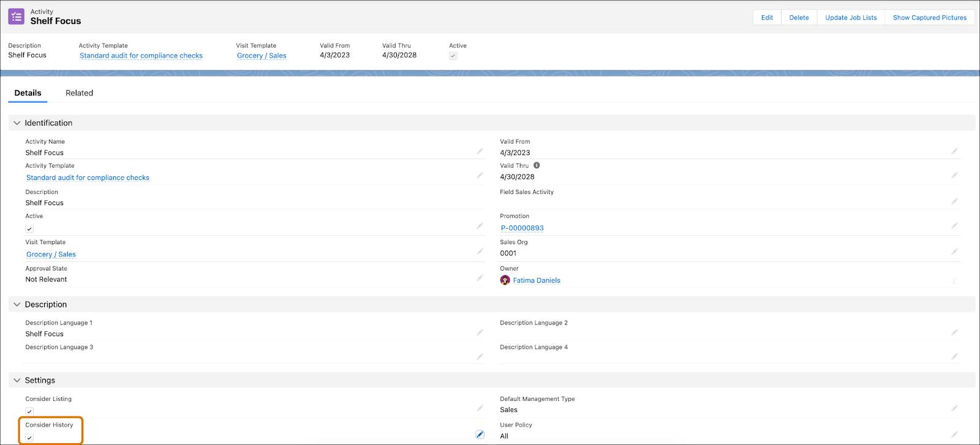Click the Activity object icon in header
Screen dimensions: 980x445
17,17
